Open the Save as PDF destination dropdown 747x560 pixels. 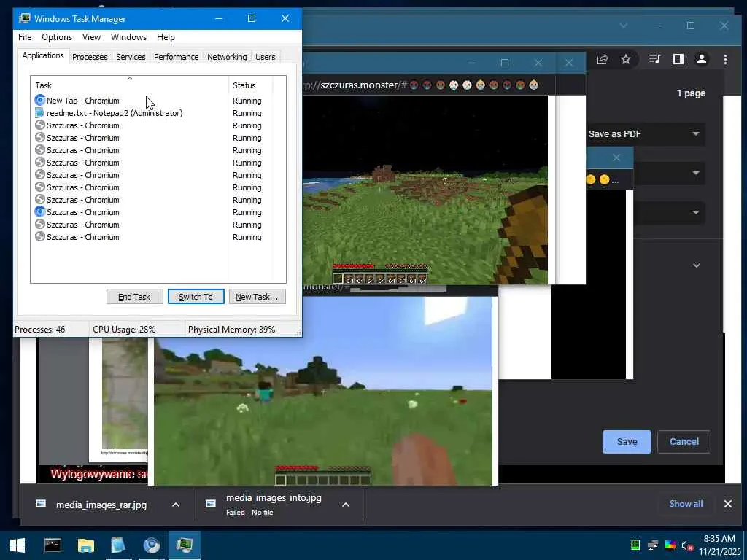(646, 134)
